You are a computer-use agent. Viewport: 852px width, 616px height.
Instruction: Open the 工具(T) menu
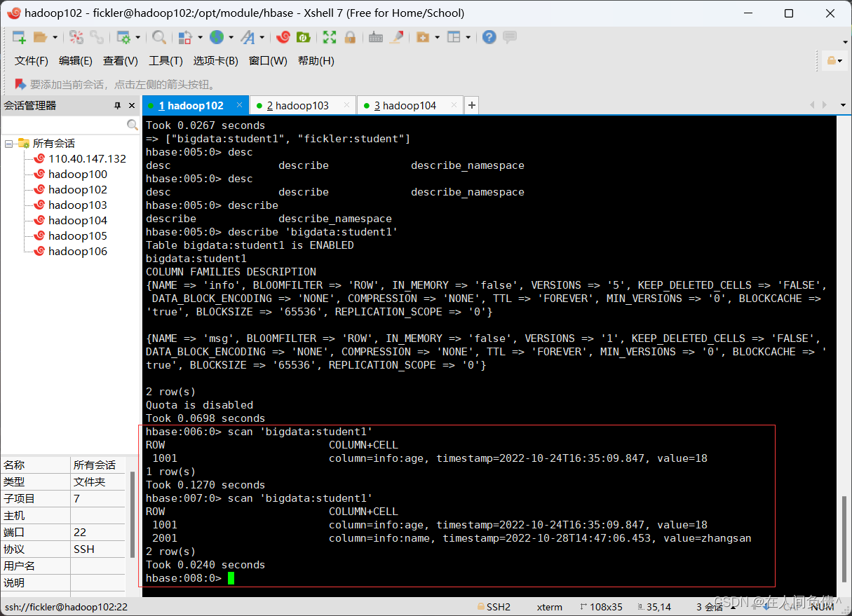(165, 61)
